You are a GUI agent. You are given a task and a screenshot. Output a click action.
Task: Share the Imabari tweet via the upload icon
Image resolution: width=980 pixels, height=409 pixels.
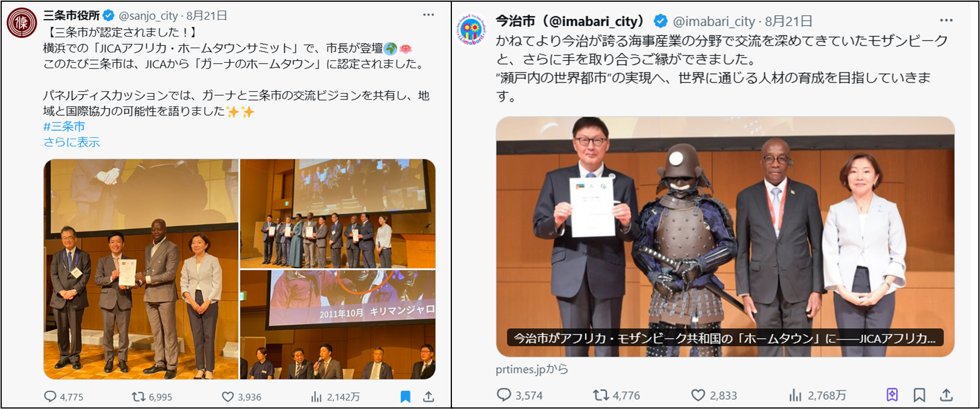tap(946, 395)
